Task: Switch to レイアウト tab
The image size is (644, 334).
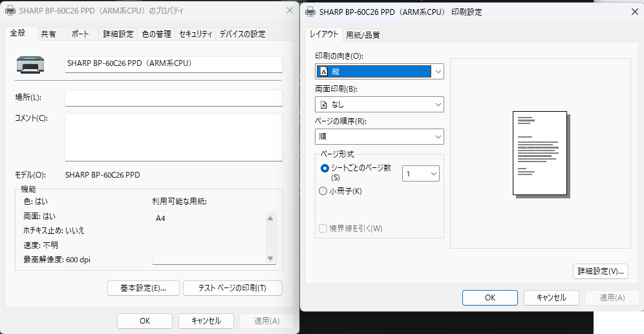Action: (324, 34)
